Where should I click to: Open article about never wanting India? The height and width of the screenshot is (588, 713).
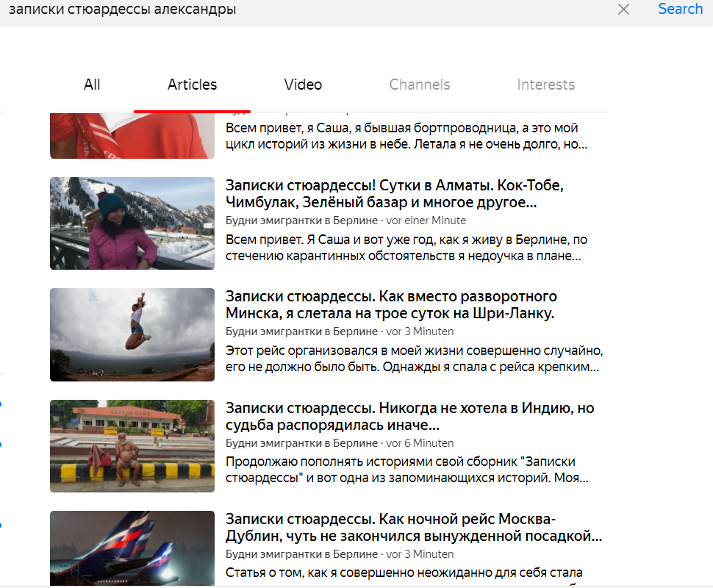(409, 417)
